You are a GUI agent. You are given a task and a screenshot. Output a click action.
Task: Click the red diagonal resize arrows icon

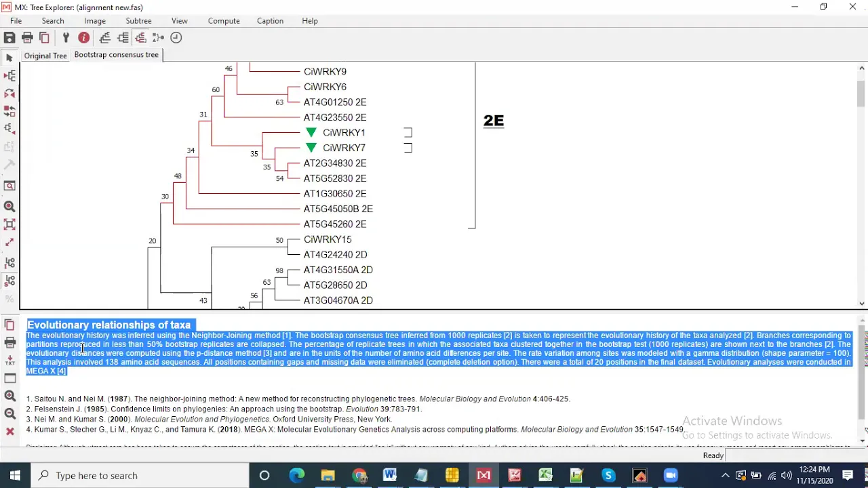point(9,242)
